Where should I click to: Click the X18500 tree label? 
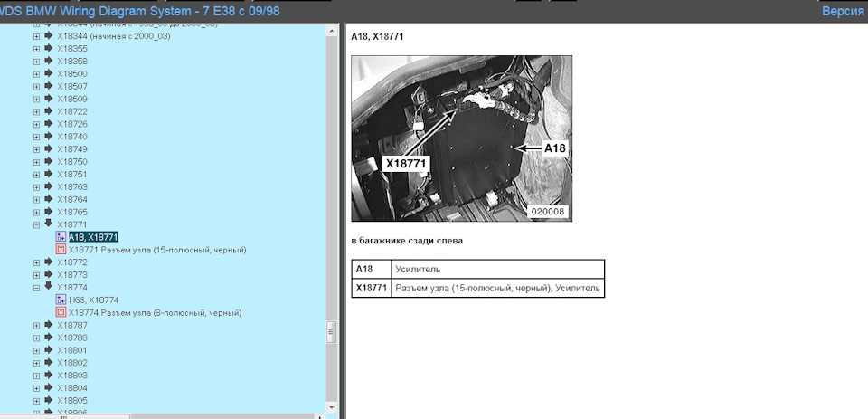click(x=72, y=74)
